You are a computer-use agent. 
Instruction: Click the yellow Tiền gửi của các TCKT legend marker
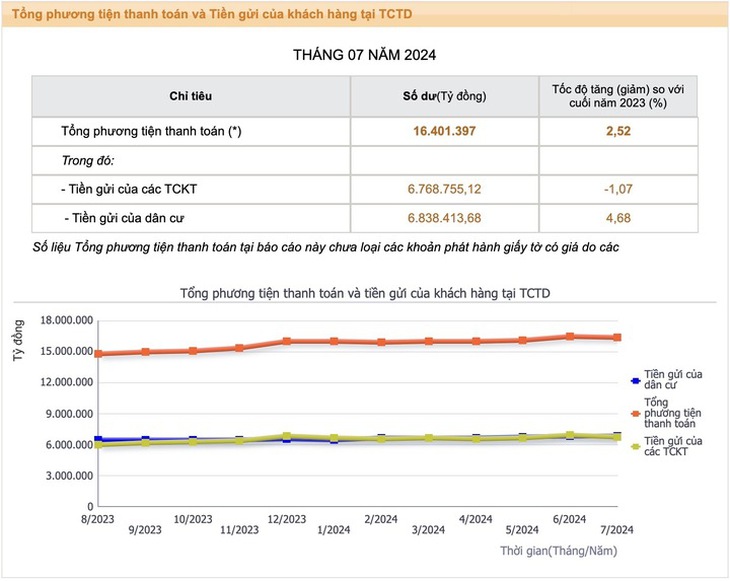[x=635, y=446]
